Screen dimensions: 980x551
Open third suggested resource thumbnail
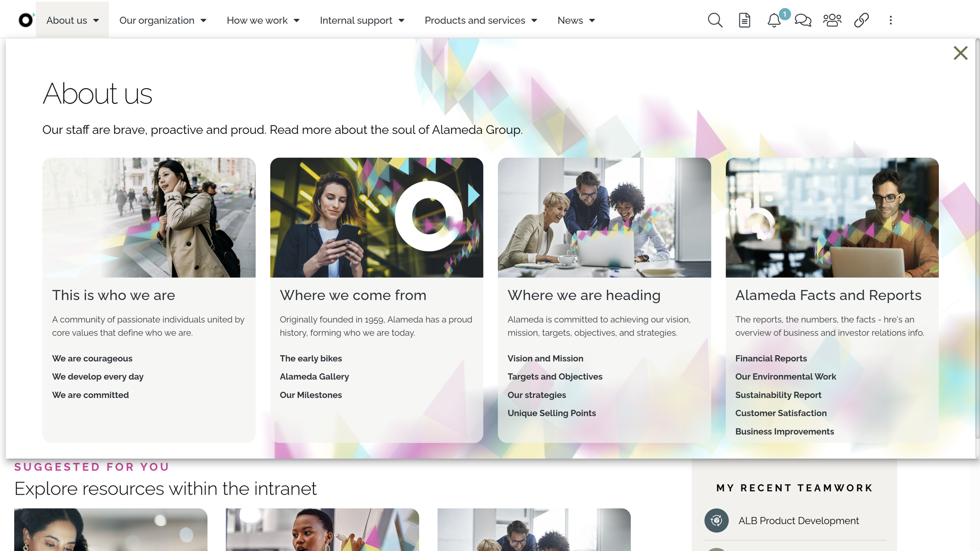[534, 530]
